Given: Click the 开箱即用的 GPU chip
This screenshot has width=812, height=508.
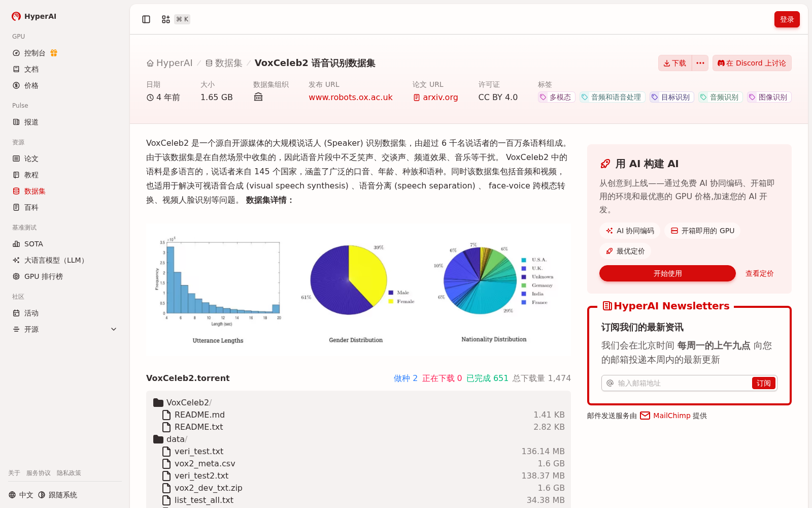Looking at the screenshot, I should 702,231.
